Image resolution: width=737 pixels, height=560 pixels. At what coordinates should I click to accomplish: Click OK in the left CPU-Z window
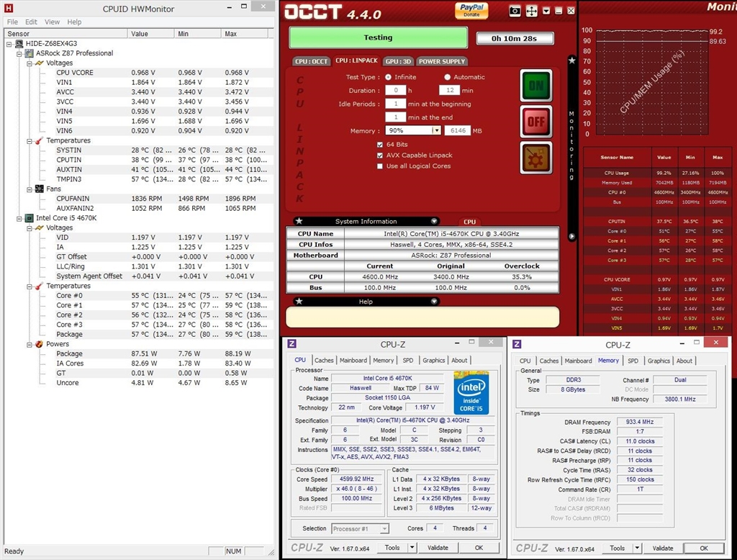point(479,547)
